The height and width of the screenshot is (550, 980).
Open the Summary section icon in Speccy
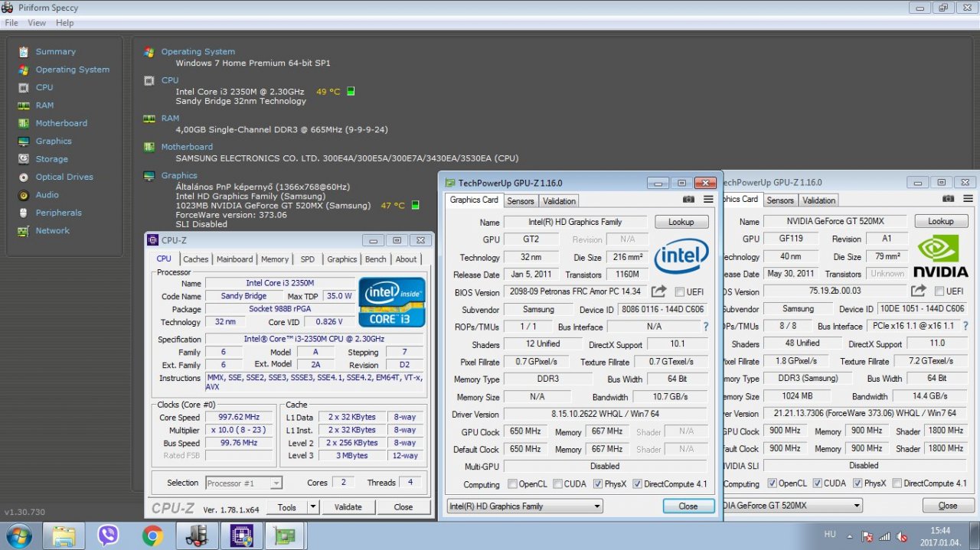pyautogui.click(x=23, y=51)
